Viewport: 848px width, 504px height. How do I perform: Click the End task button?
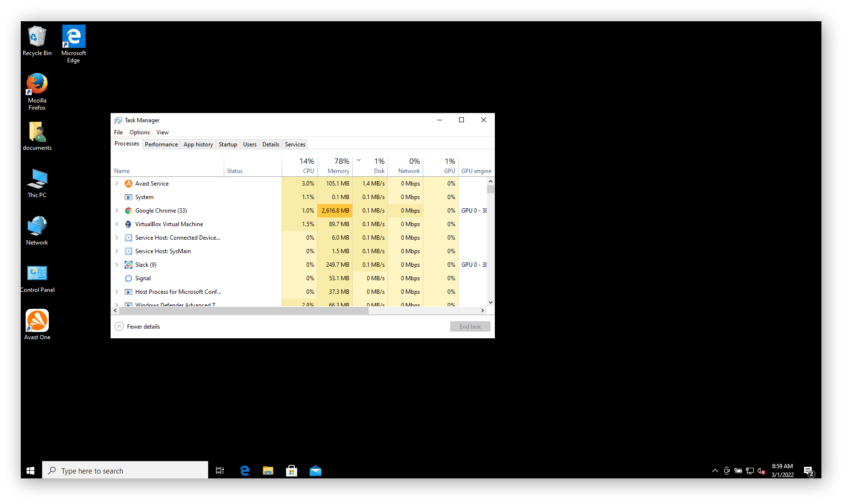coord(470,326)
